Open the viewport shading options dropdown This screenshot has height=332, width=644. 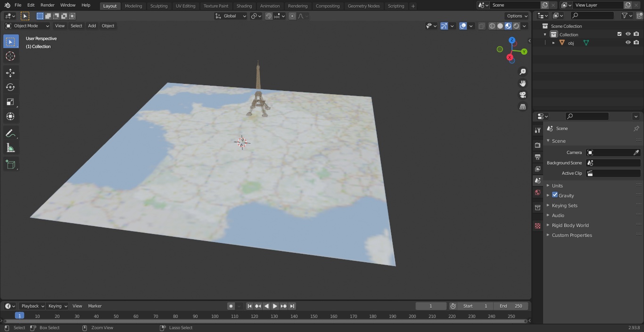click(524, 26)
